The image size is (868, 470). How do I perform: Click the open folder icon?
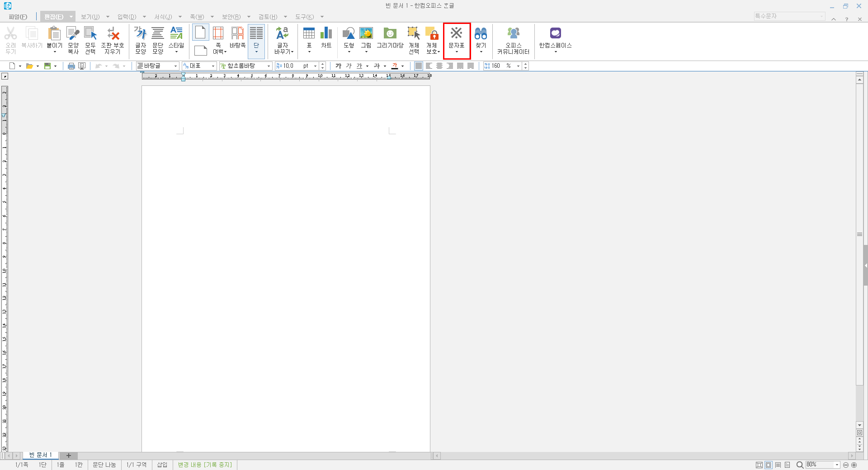[29, 66]
